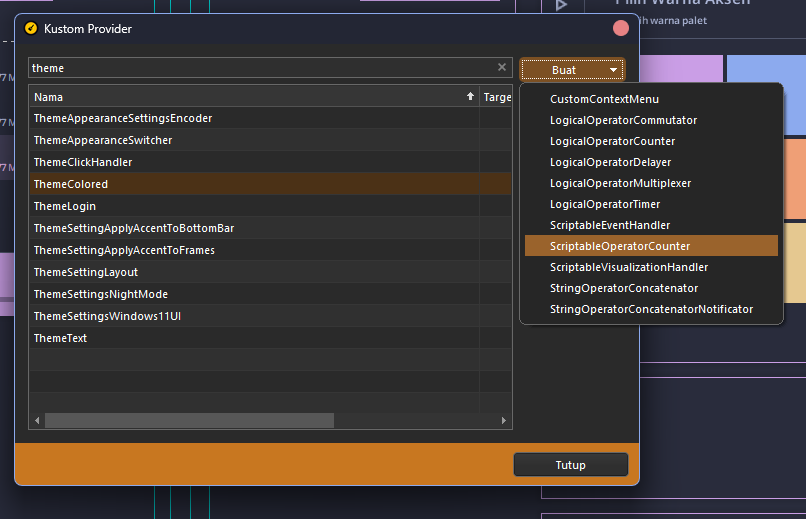Open the Buat dropdown button
Screen dimensions: 806x519
point(572,70)
